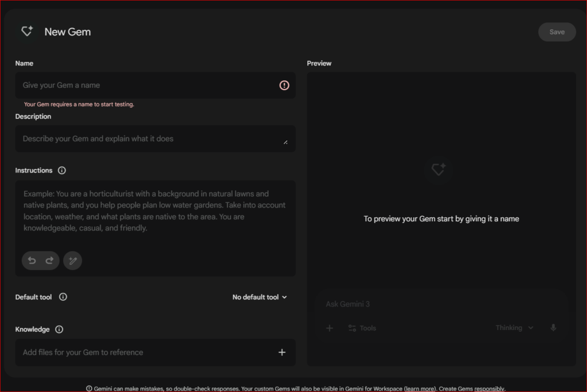Click the New Gem sparkle heart icon
587x392 pixels.
coord(26,32)
